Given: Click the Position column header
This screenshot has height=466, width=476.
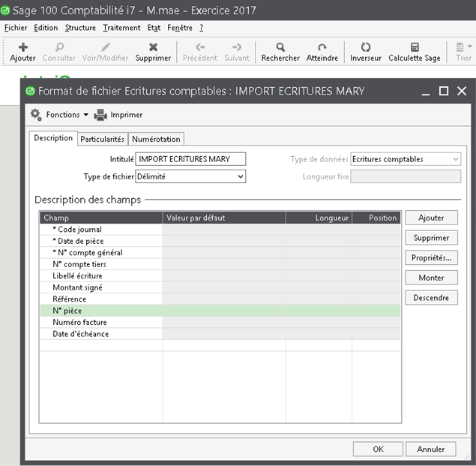Looking at the screenshot, I should click(376, 218).
